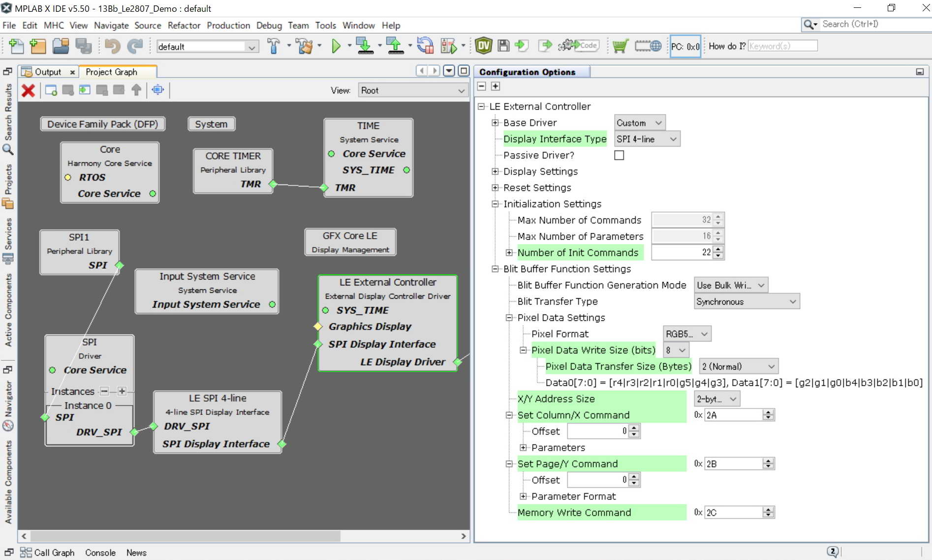Expand the Display Settings tree node
932x560 pixels.
pos(495,171)
